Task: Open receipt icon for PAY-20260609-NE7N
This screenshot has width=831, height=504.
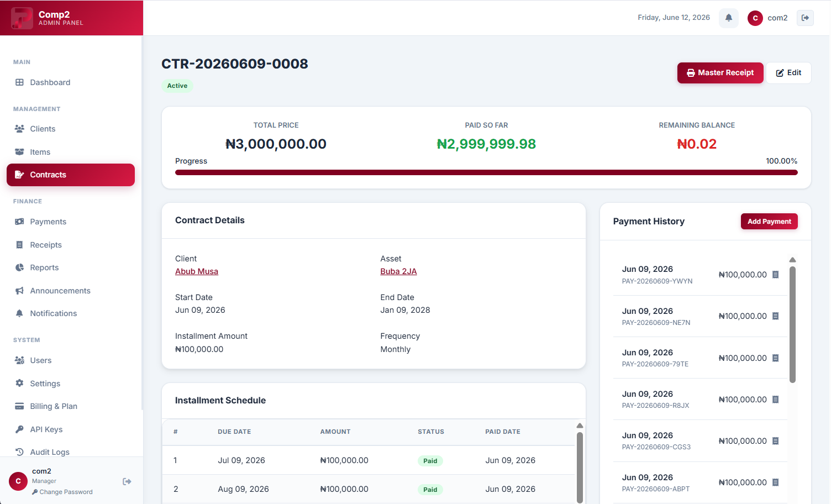Action: pyautogui.click(x=776, y=316)
